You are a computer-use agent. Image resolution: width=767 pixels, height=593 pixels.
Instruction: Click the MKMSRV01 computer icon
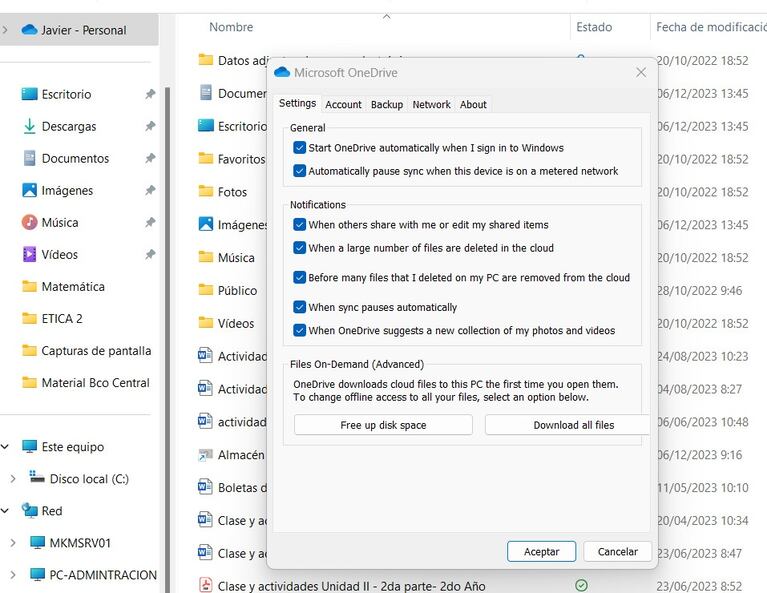[37, 543]
